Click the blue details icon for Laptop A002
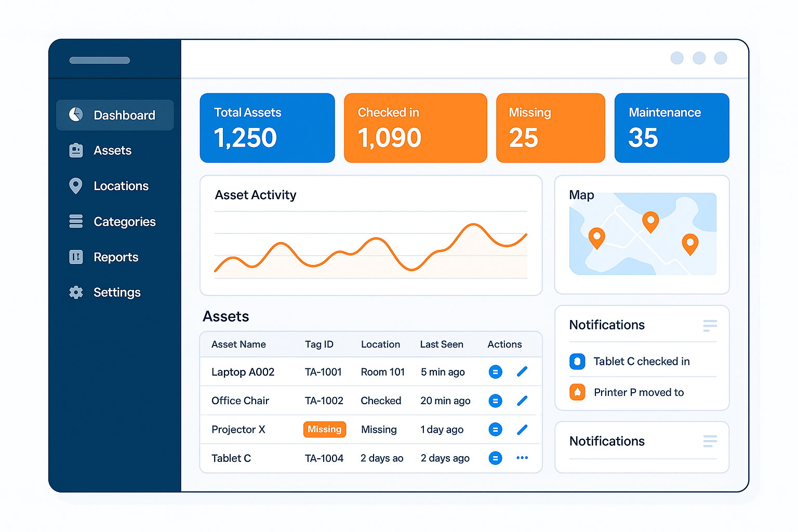This screenshot has height=532, width=798. click(495, 372)
